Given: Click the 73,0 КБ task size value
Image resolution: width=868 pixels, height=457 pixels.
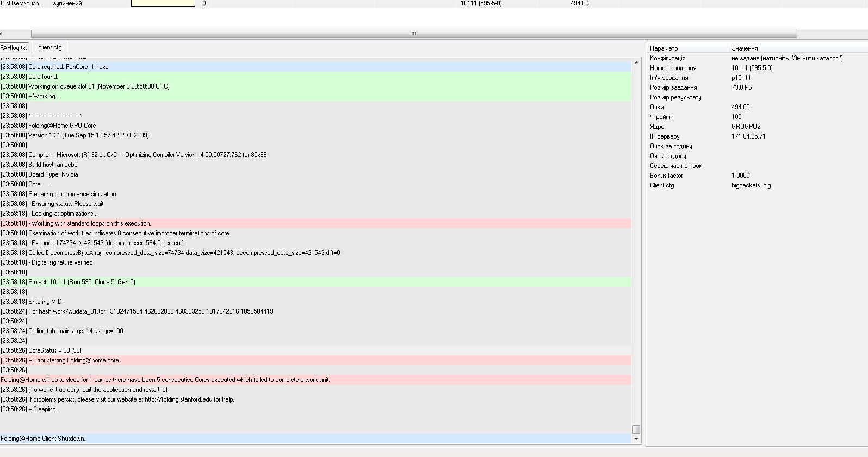Looking at the screenshot, I should [x=742, y=87].
